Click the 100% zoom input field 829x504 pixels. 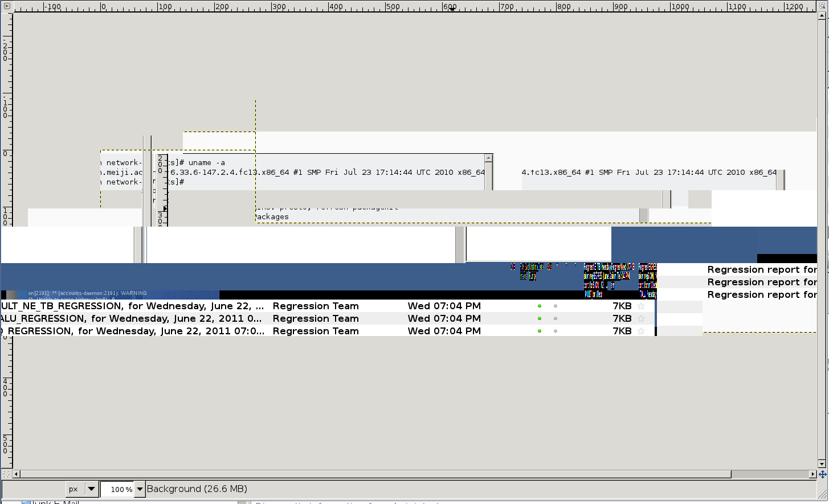click(118, 489)
